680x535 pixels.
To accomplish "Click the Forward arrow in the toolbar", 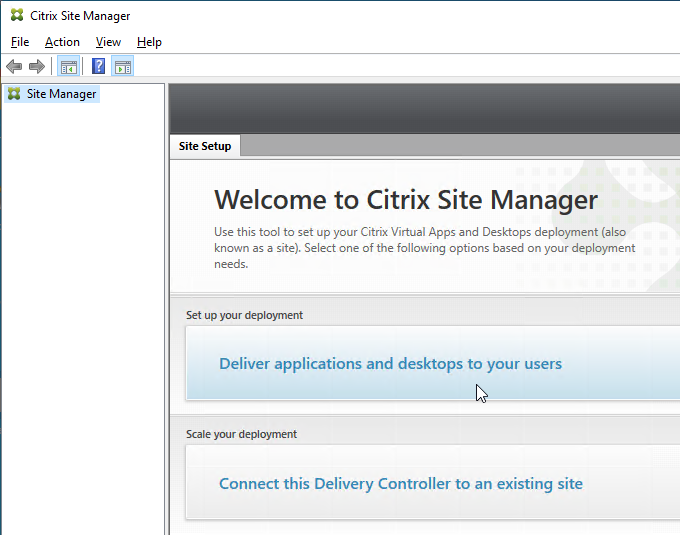I will coord(37,66).
